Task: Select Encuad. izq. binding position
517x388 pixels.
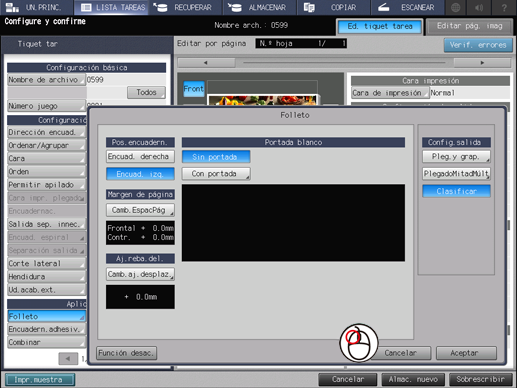Action: point(140,174)
